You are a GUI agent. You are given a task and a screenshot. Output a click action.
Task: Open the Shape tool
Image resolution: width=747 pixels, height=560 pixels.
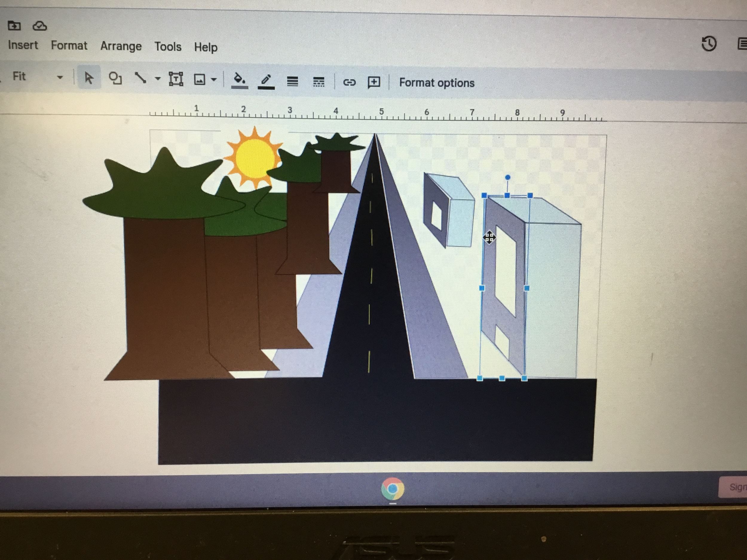pos(115,78)
